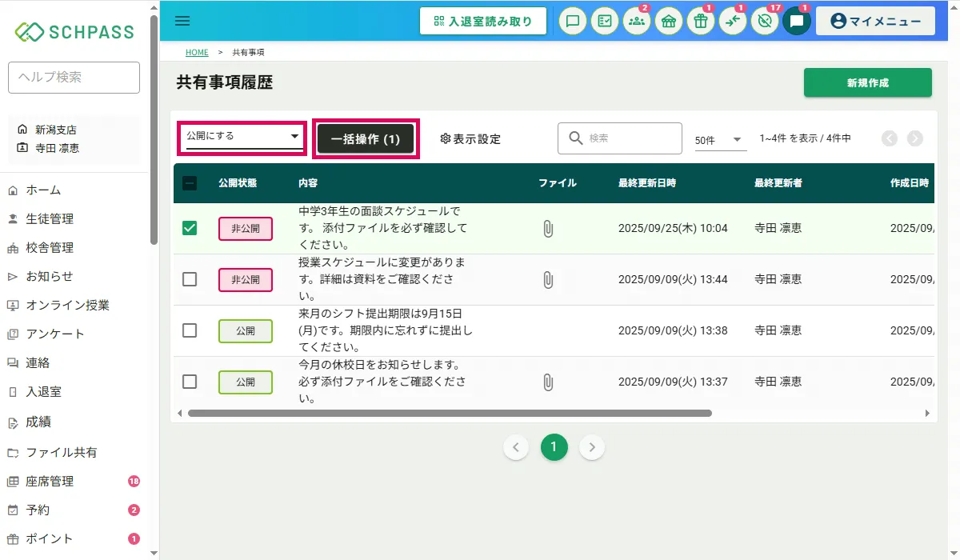
Task: Click the ヘルプ検索 search field
Action: click(x=74, y=78)
